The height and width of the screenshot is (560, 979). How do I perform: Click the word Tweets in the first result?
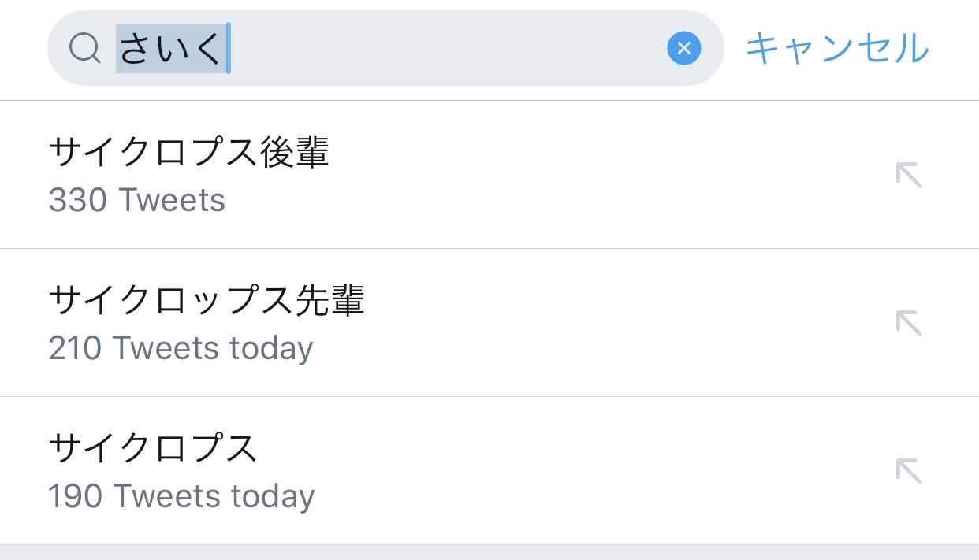(x=172, y=200)
